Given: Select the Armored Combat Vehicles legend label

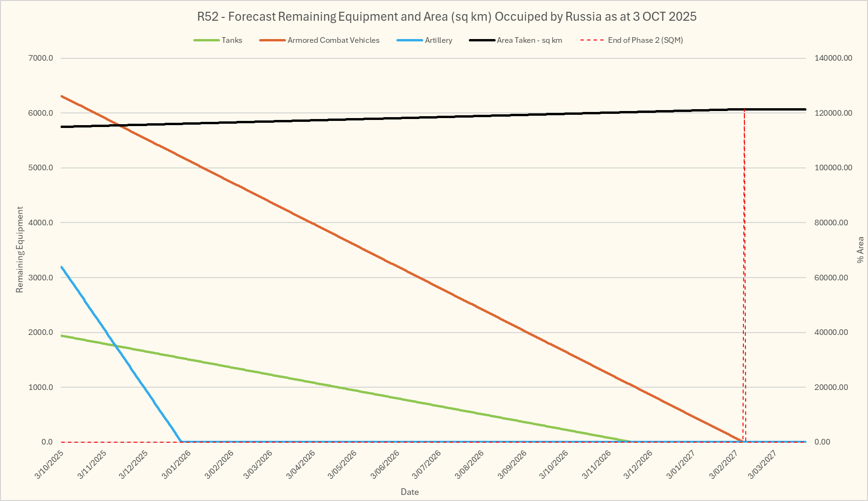Looking at the screenshot, I should point(333,40).
